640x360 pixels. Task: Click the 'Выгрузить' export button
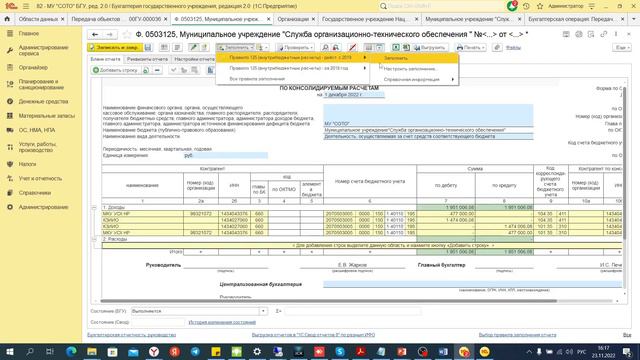430,48
